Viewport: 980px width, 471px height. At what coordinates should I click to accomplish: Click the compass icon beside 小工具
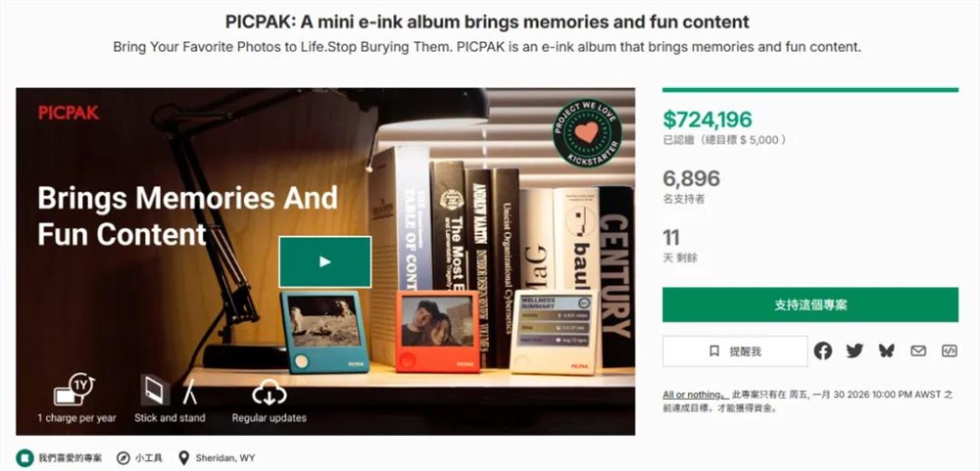123,457
